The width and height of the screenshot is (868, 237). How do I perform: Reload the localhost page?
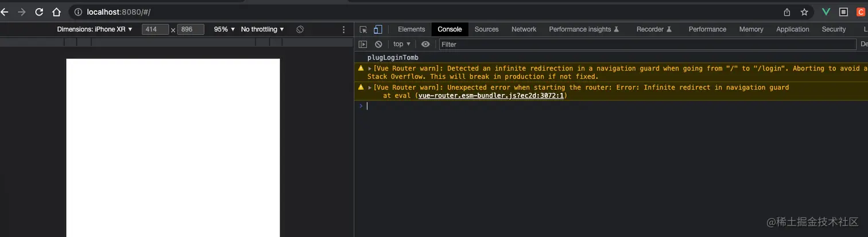(39, 11)
